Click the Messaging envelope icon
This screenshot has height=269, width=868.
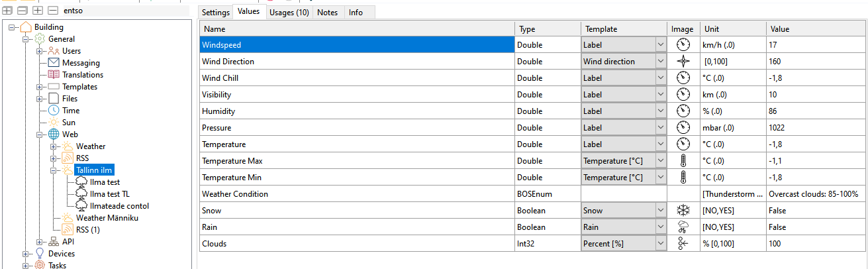pos(54,63)
